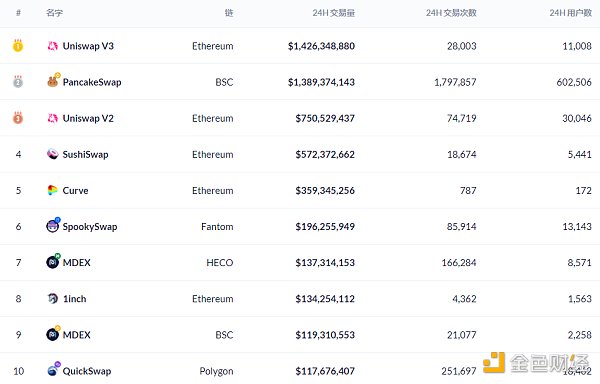Click the 名字 column header

pyautogui.click(x=54, y=13)
